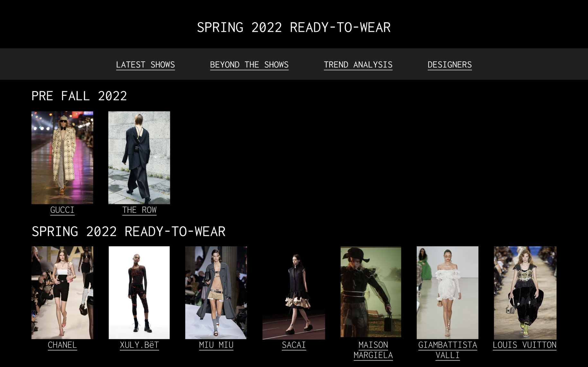588x367 pixels.
Task: Open the Maison Margiela link
Action: coord(373,350)
